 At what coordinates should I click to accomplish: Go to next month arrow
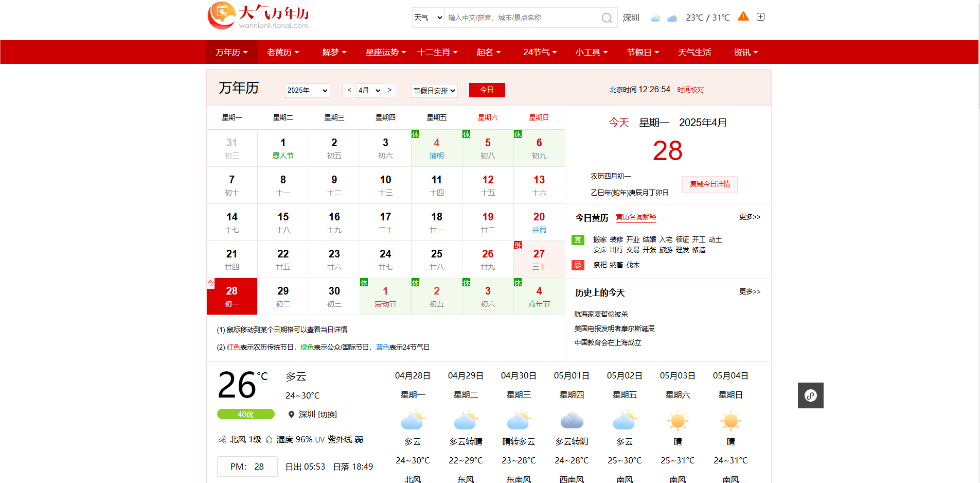390,90
